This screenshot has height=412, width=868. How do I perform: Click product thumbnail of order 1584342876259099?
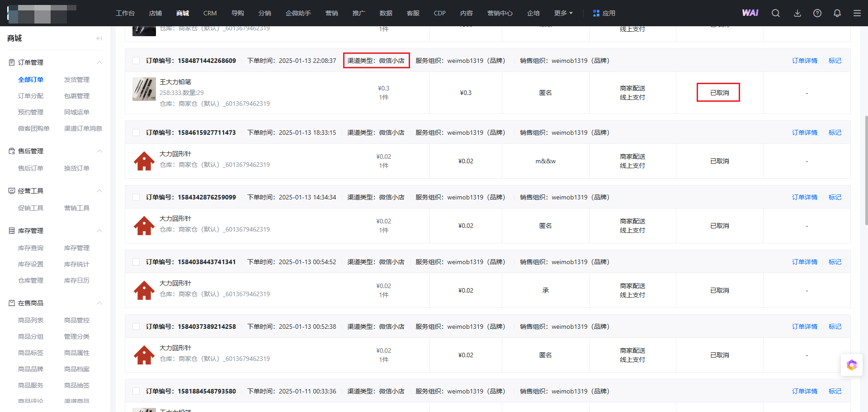pos(144,226)
